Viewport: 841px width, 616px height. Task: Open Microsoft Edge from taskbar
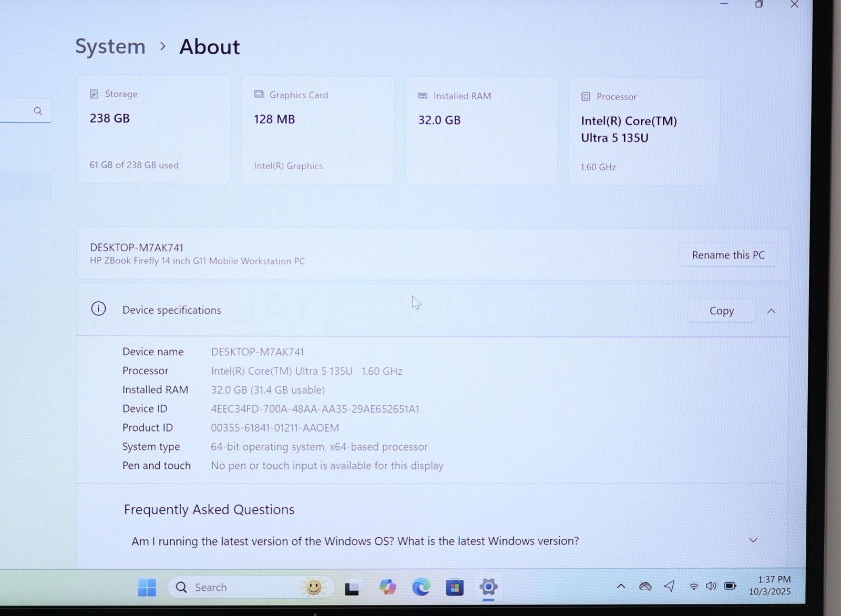(x=420, y=587)
